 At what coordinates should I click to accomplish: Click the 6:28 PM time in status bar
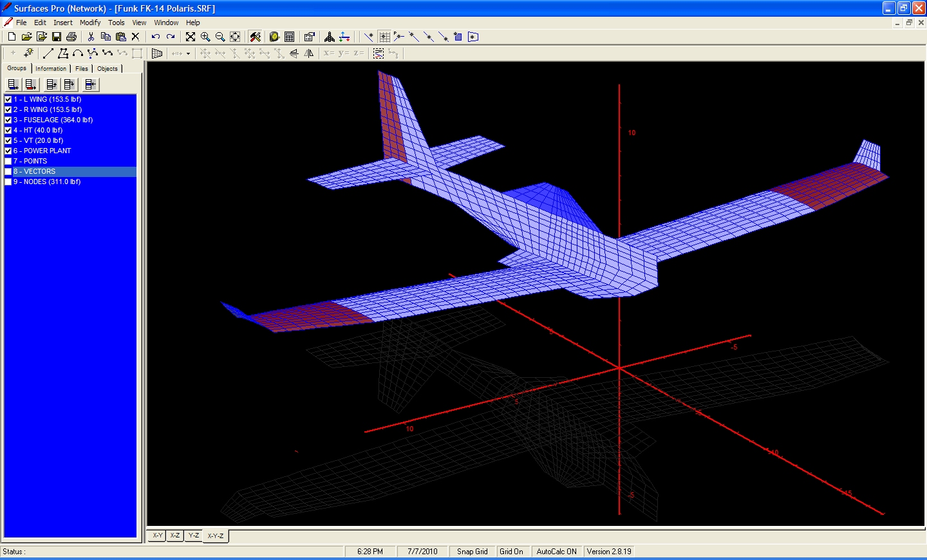click(x=370, y=552)
